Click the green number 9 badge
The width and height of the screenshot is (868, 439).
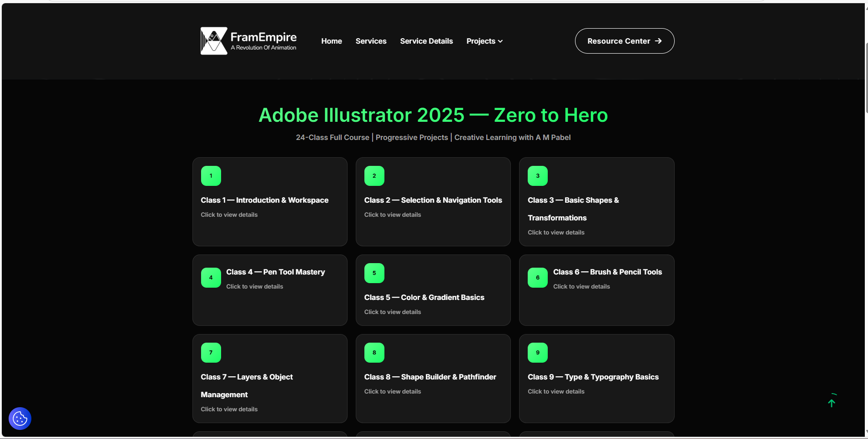tap(538, 353)
